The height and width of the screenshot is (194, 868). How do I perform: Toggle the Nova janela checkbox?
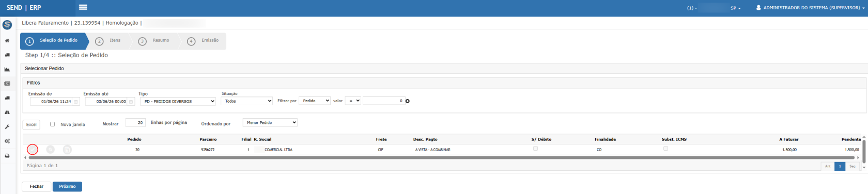52,124
